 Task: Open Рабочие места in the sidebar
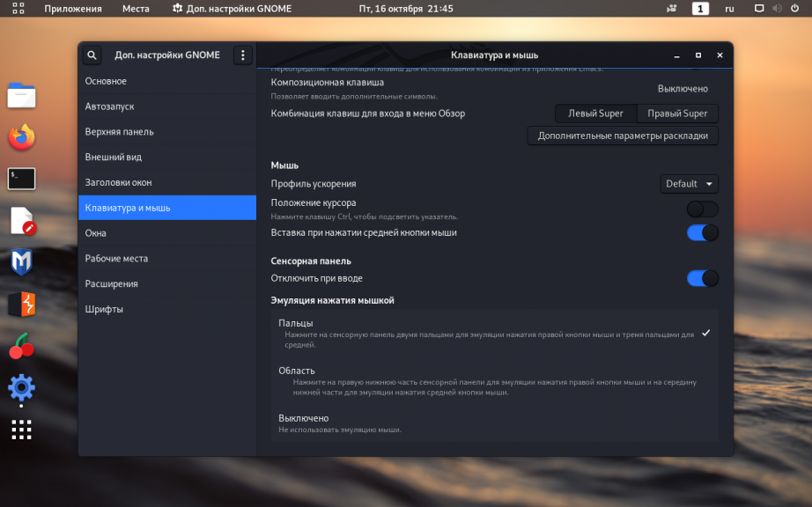[167, 259]
